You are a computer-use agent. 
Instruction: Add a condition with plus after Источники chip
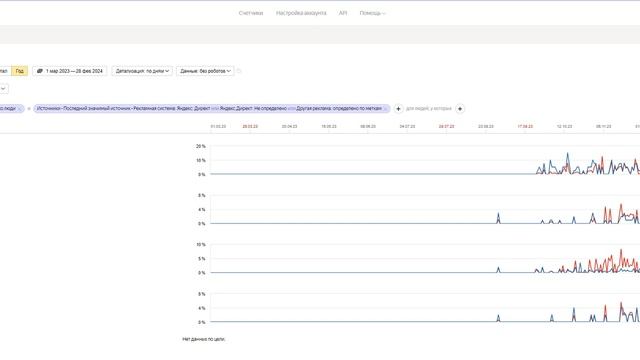point(398,109)
